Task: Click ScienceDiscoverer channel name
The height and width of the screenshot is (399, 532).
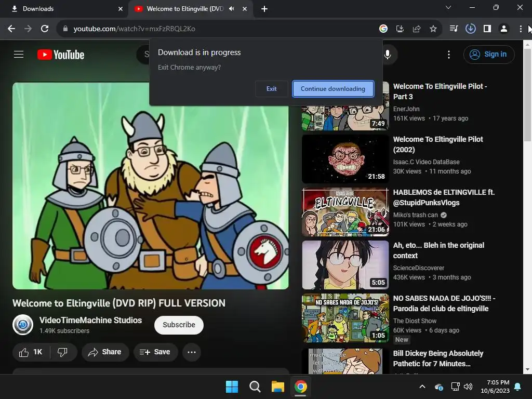Action: click(x=419, y=268)
